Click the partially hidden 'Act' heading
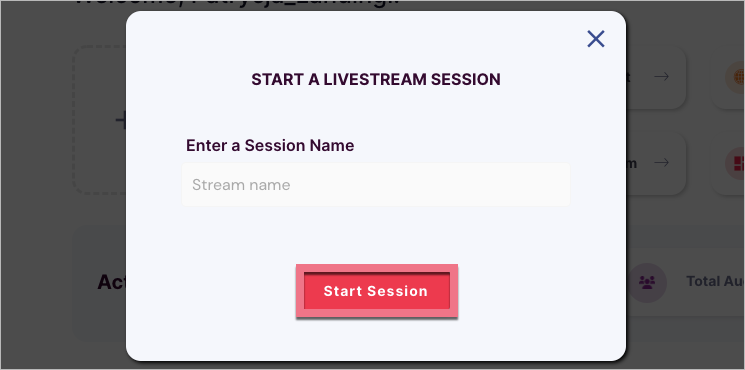The image size is (745, 370). [x=112, y=282]
